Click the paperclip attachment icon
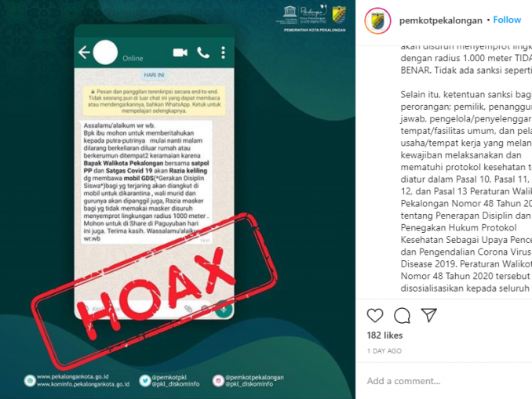The image size is (532, 399). (188, 309)
